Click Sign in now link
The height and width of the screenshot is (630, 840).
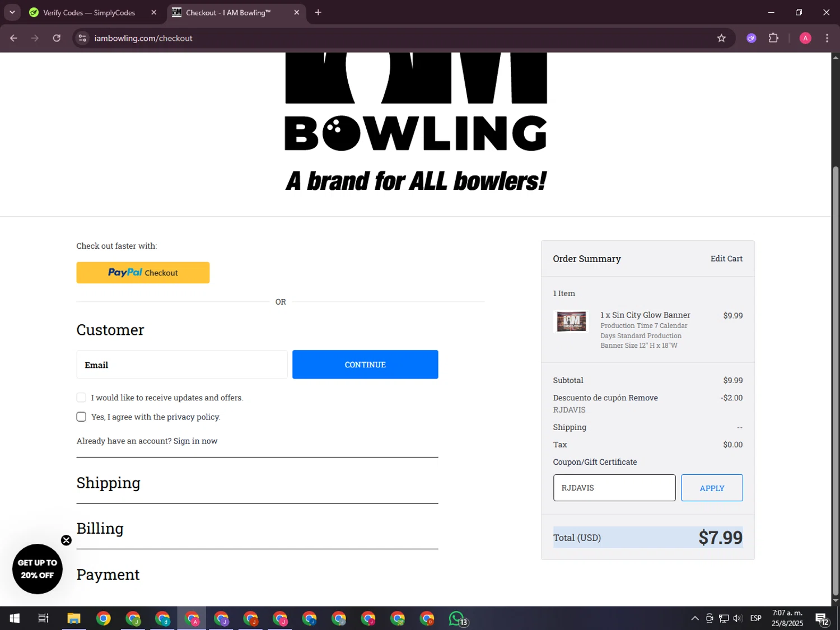(x=195, y=441)
